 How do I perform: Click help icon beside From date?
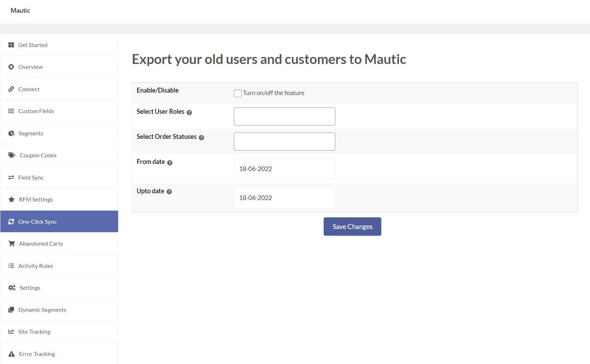tap(170, 163)
